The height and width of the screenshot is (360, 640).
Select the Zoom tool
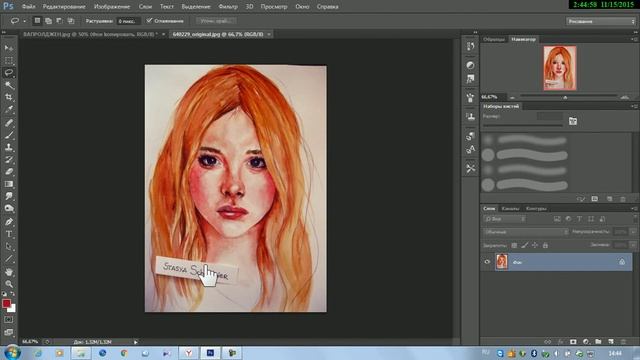pyautogui.click(x=9, y=284)
